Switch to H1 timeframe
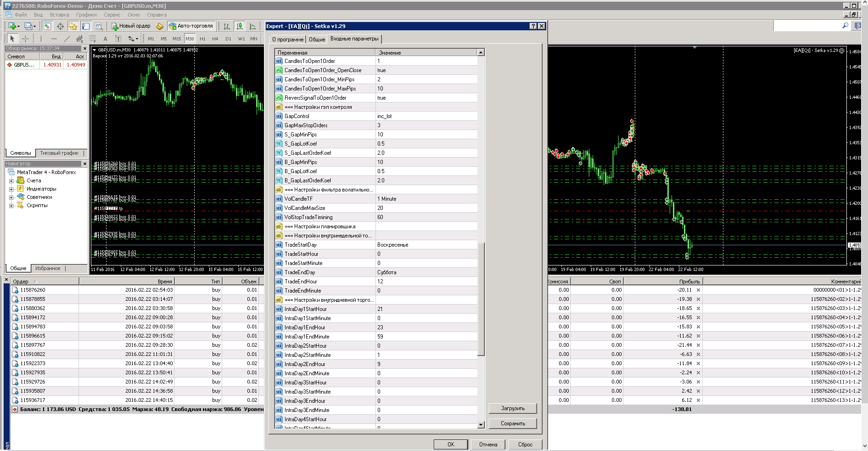This screenshot has width=868, height=451. (202, 39)
